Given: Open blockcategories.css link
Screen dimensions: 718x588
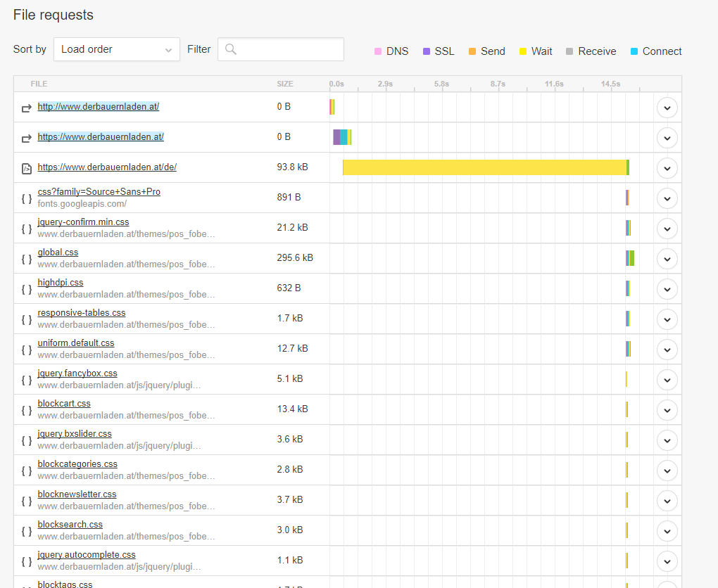Looking at the screenshot, I should click(77, 464).
